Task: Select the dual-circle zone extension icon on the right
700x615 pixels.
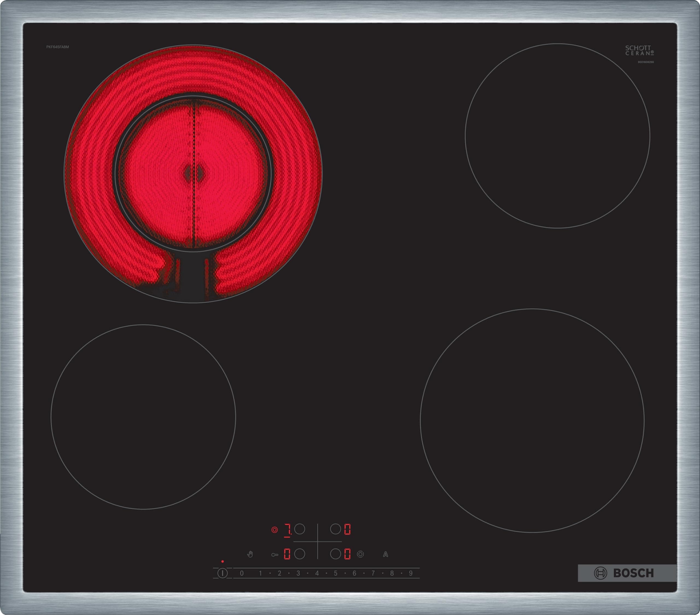Action: point(361,555)
